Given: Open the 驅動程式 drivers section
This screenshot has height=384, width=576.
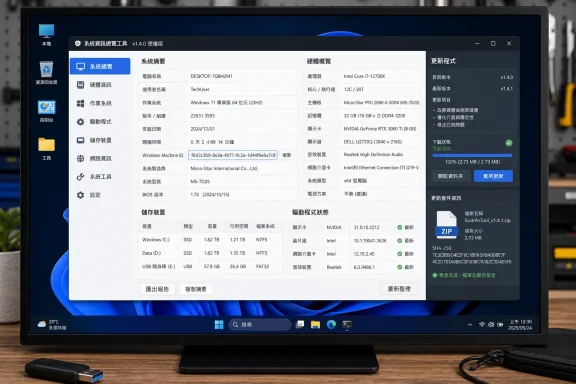Looking at the screenshot, I should pyautogui.click(x=100, y=122).
